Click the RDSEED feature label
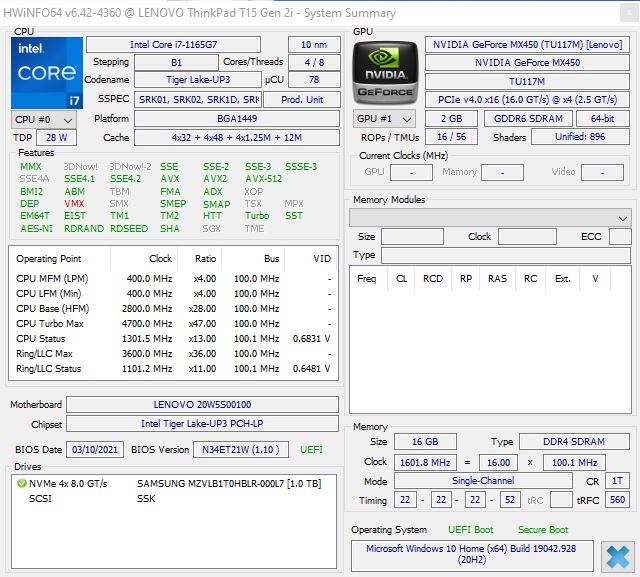Screen dimensions: 640x577 129,229
